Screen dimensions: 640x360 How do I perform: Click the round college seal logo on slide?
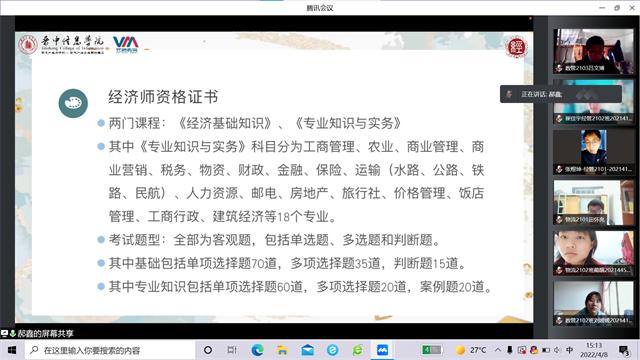point(28,44)
